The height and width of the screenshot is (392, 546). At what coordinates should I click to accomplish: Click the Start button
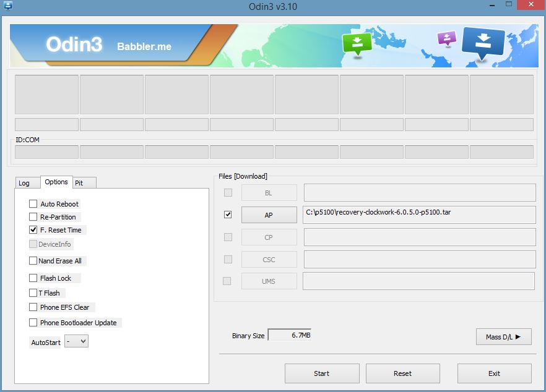[322, 373]
